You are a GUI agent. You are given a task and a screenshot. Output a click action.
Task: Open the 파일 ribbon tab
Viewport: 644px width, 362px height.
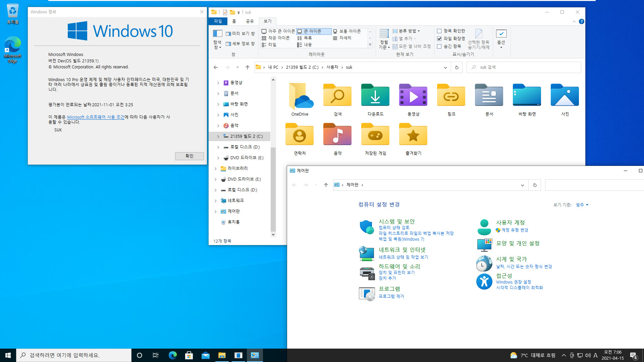[x=218, y=21]
